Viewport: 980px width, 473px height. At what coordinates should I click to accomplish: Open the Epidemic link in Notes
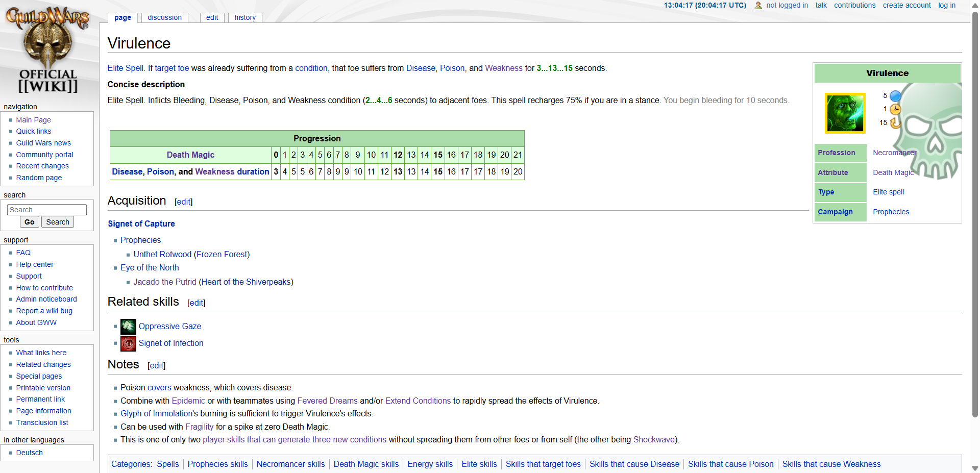tap(188, 401)
